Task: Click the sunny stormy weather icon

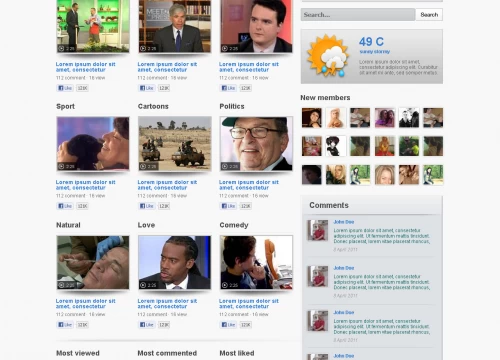Action: click(x=328, y=56)
